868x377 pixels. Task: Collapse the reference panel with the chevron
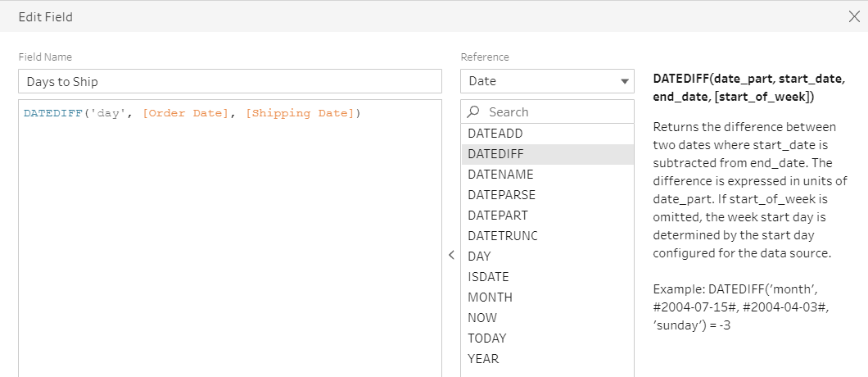tap(451, 256)
